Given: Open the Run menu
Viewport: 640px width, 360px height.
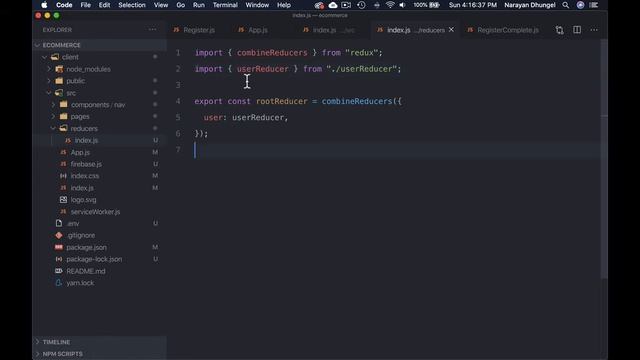Looking at the screenshot, I should point(199,5).
